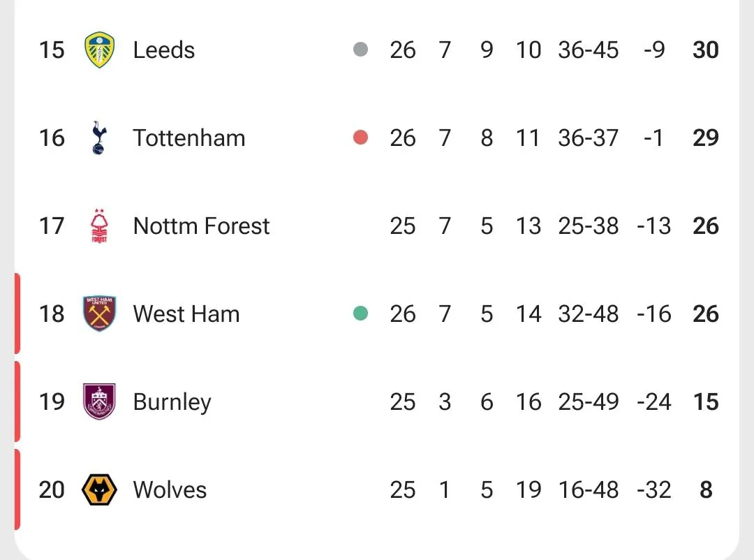Select the Burnley team name
The image size is (754, 560).
(172, 403)
